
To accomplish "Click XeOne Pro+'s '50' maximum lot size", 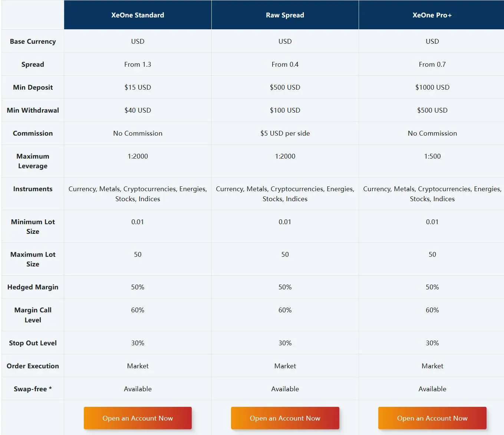I will [432, 255].
